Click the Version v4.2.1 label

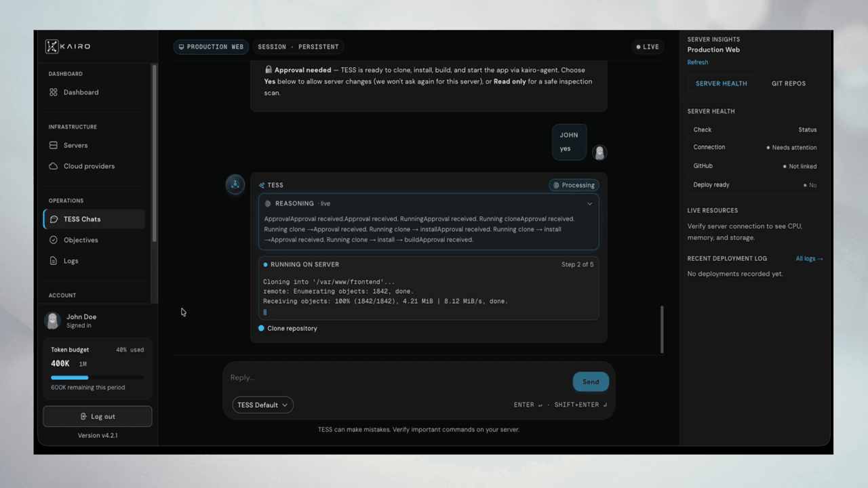tap(98, 435)
